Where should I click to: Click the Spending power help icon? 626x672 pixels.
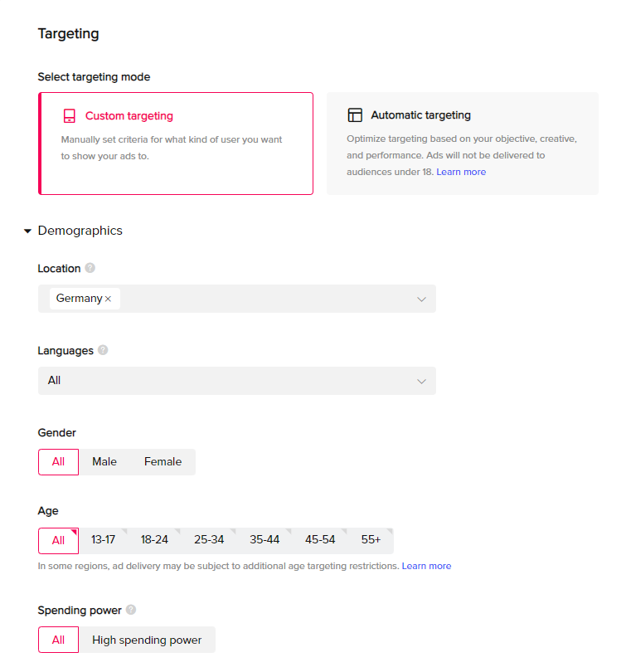[x=131, y=610]
